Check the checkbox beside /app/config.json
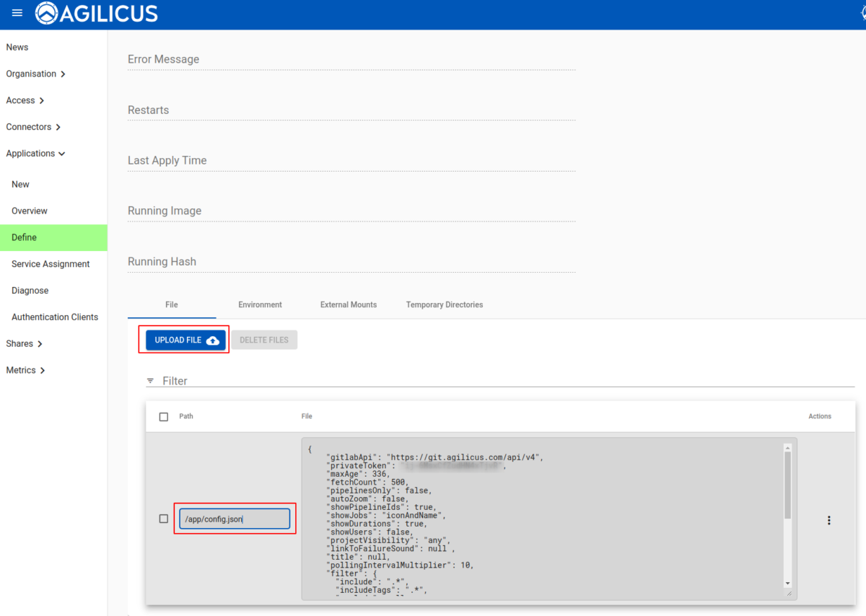 point(164,518)
